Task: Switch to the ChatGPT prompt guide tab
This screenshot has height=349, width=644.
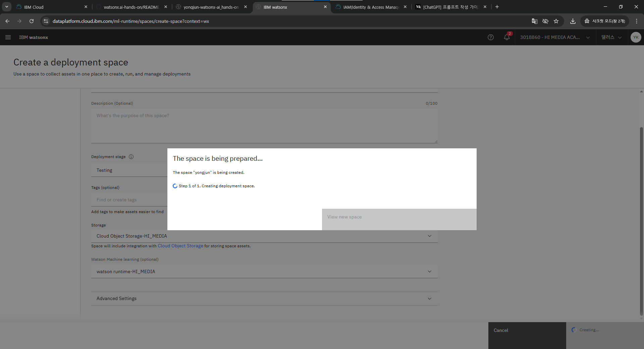Action: 451,7
